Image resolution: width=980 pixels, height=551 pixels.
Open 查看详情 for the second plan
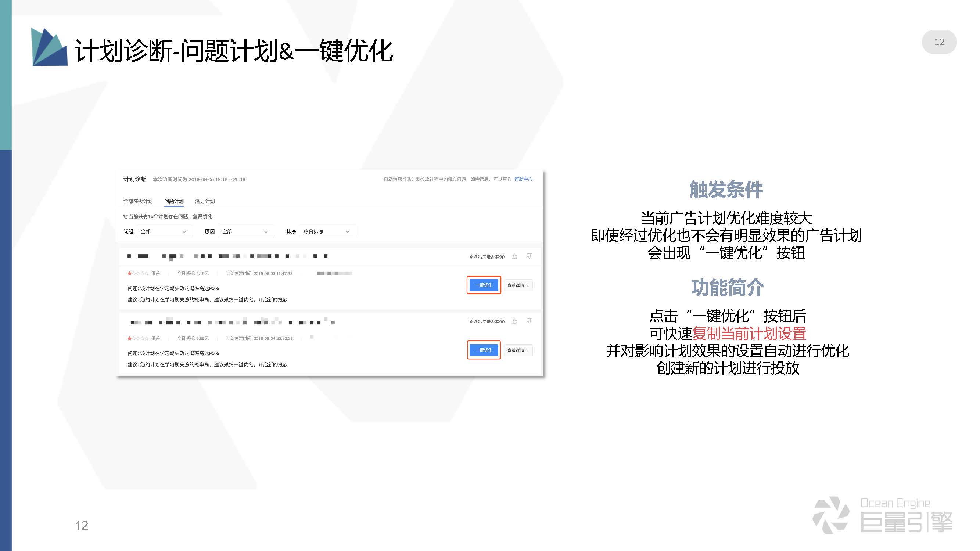[x=518, y=350]
